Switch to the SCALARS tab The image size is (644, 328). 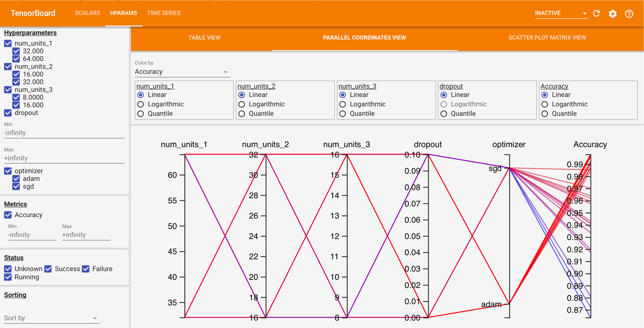pyautogui.click(x=87, y=13)
